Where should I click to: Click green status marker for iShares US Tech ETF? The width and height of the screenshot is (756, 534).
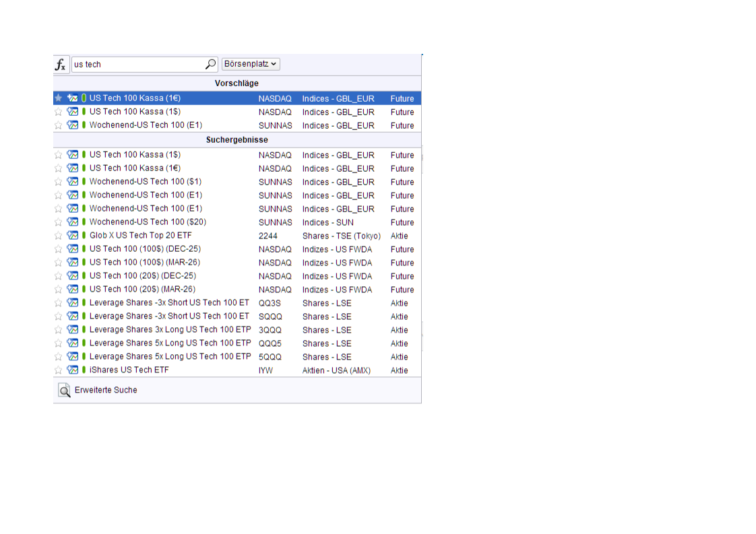(x=84, y=370)
